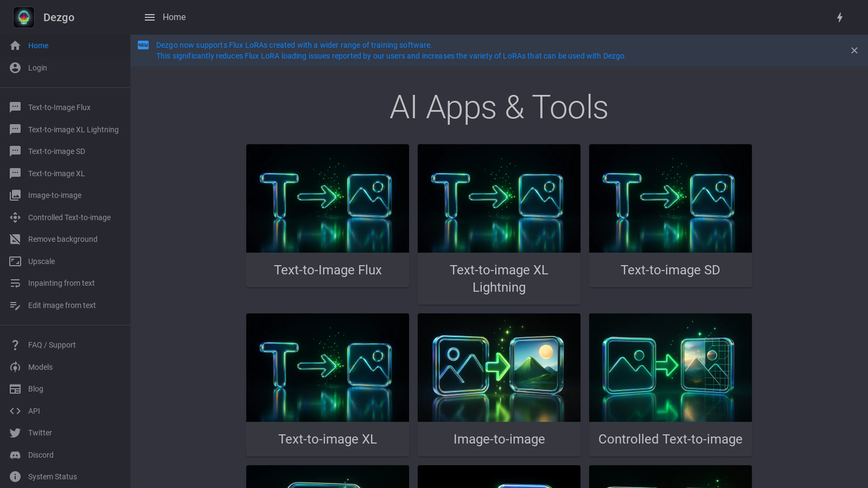This screenshot has height=488, width=868.
Task: Click the Upscale icon in sidebar
Action: (15, 261)
